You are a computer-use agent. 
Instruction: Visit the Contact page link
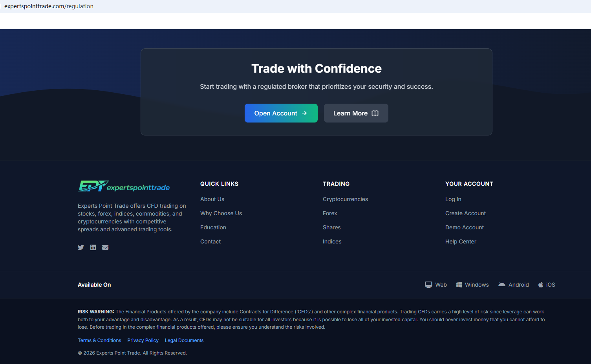[x=210, y=241]
